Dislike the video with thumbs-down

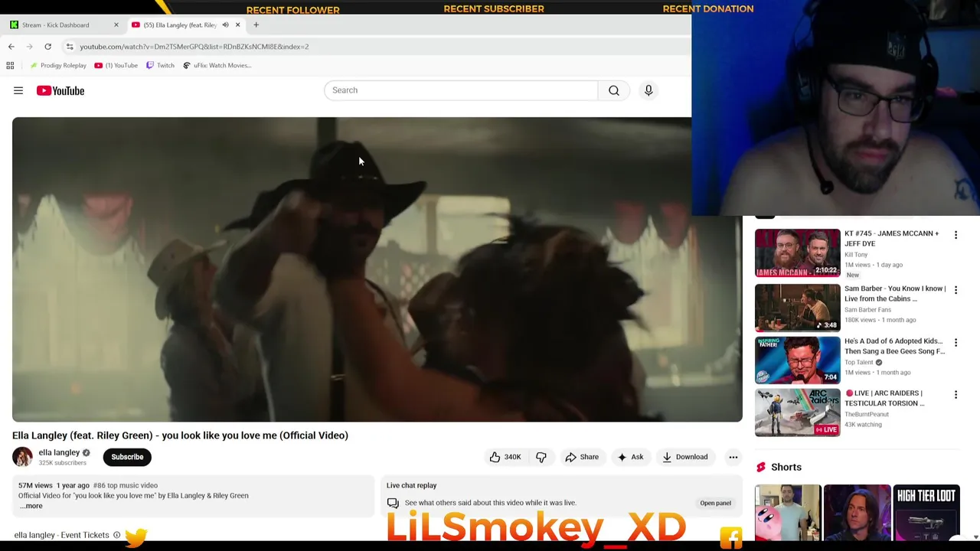coord(541,457)
